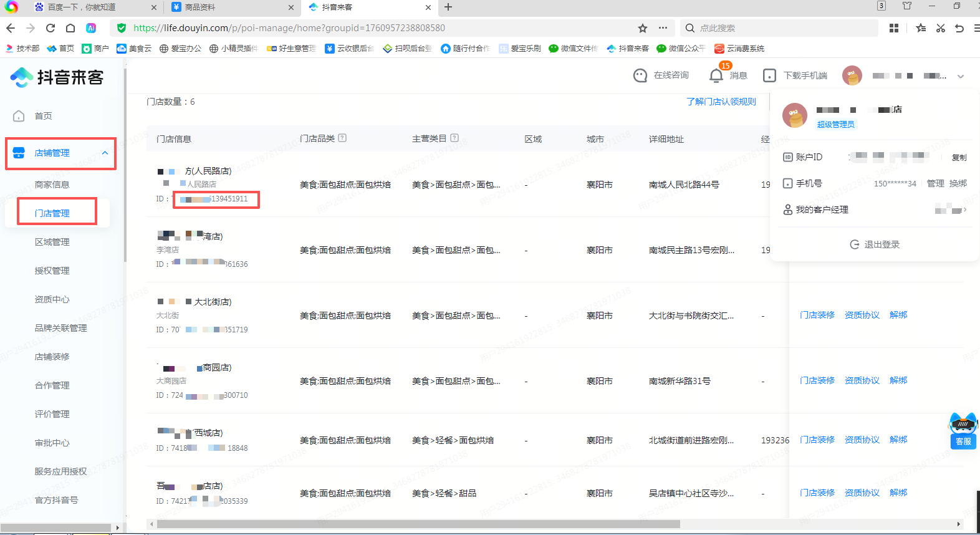Open 授权管理 menu item
Viewport: 980px width, 535px height.
click(x=52, y=271)
